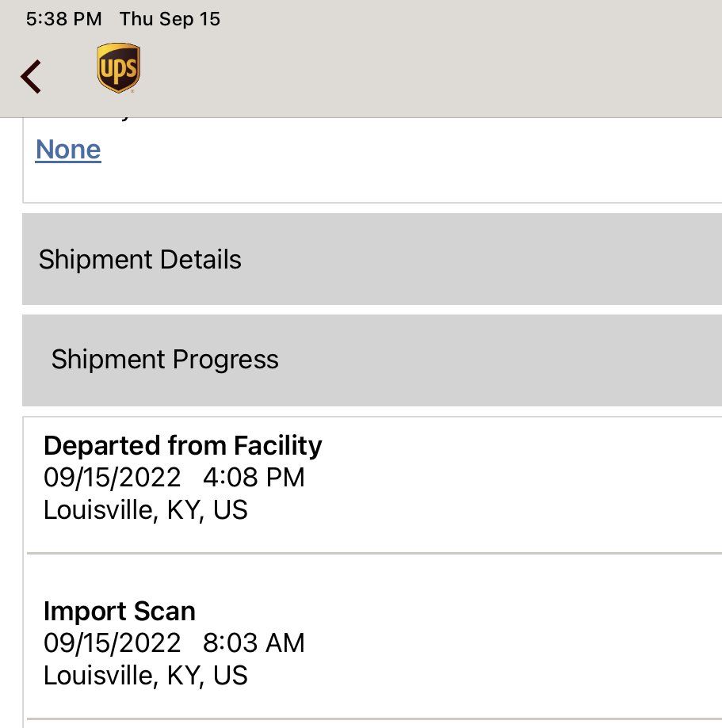Click the Shipment Details header text
722x728 pixels.
(x=139, y=259)
